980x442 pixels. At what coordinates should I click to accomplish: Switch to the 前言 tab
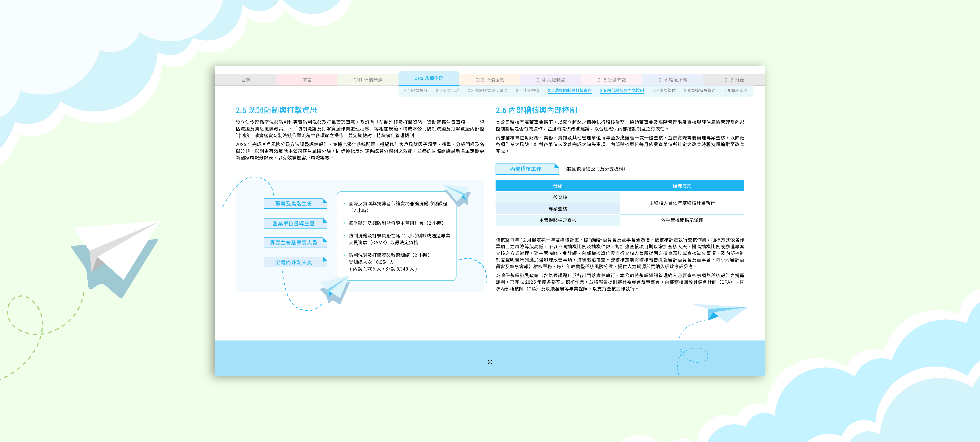[x=307, y=80]
